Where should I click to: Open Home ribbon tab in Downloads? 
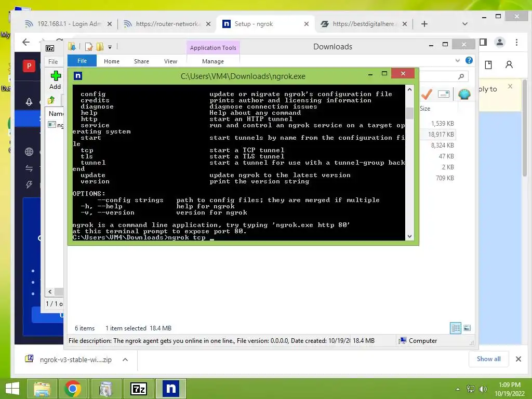112,61
